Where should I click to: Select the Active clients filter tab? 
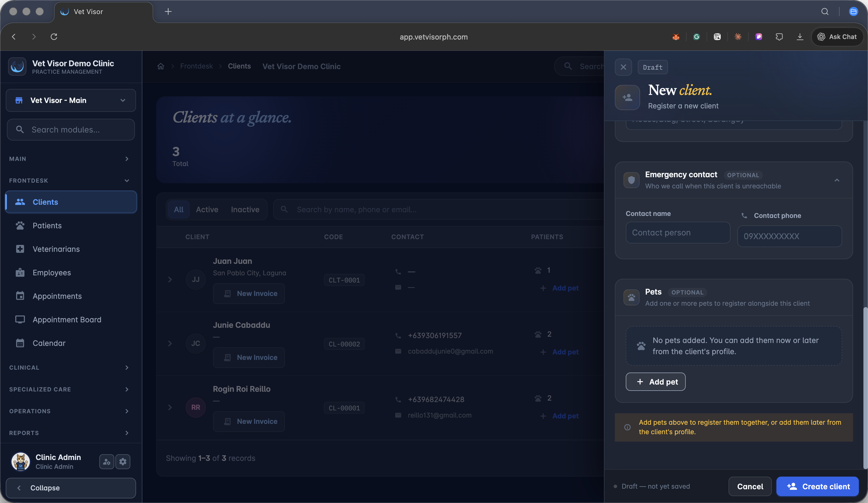coord(207,209)
